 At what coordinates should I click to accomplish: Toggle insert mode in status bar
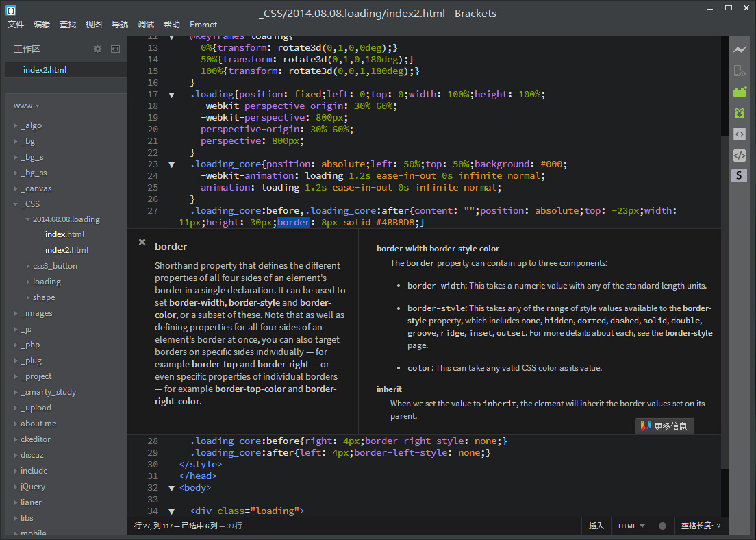(596, 526)
